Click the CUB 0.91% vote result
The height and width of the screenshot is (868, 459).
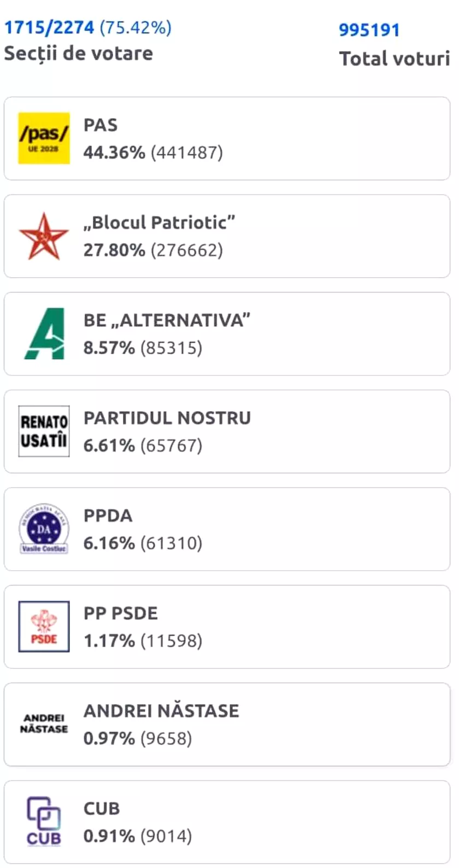tap(137, 836)
